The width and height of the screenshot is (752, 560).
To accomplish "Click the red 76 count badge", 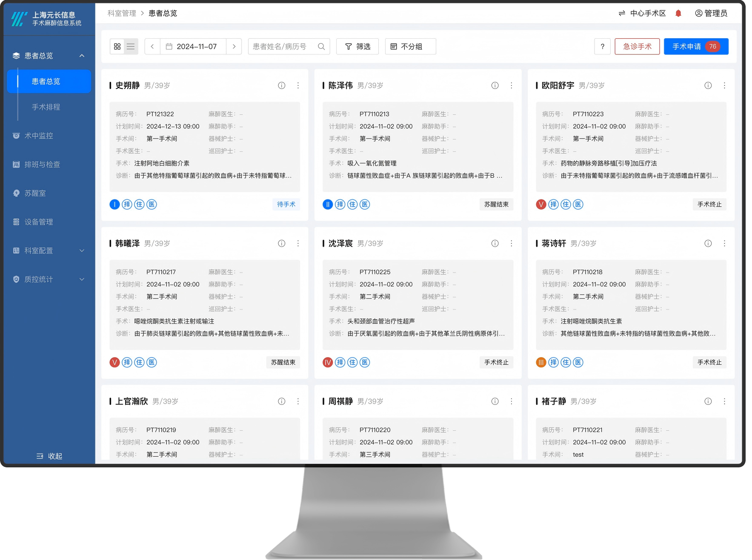I will click(712, 46).
